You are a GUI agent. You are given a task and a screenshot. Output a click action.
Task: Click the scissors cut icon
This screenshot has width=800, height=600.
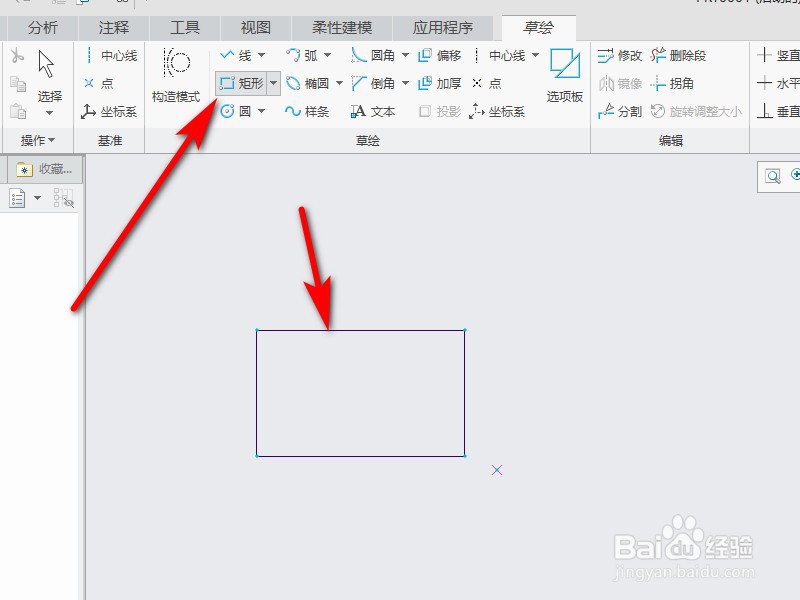[17, 55]
